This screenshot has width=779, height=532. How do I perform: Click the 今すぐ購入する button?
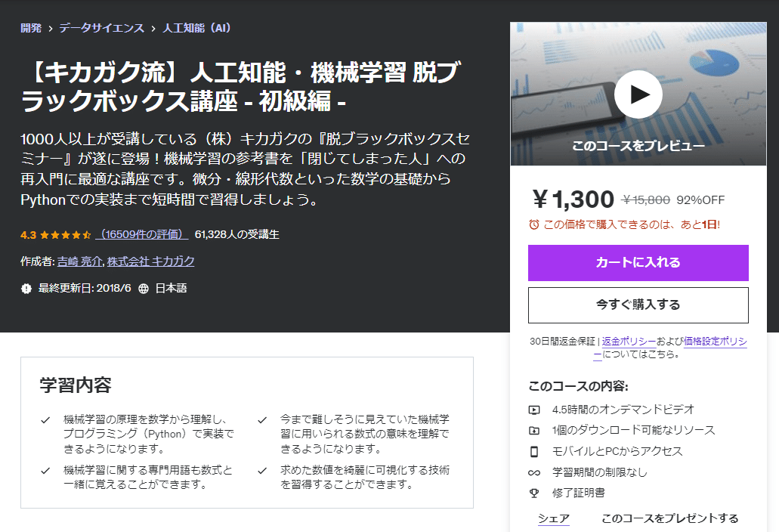(x=638, y=305)
